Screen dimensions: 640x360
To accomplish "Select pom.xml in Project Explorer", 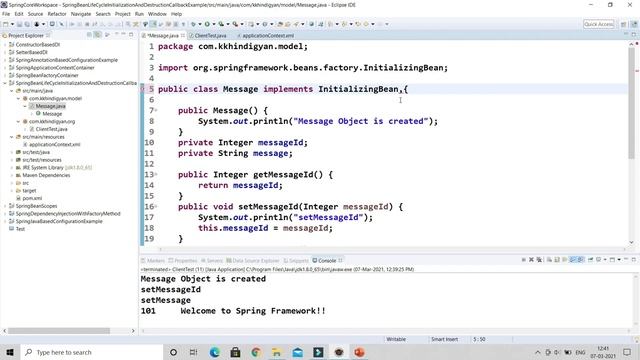I will point(32,198).
